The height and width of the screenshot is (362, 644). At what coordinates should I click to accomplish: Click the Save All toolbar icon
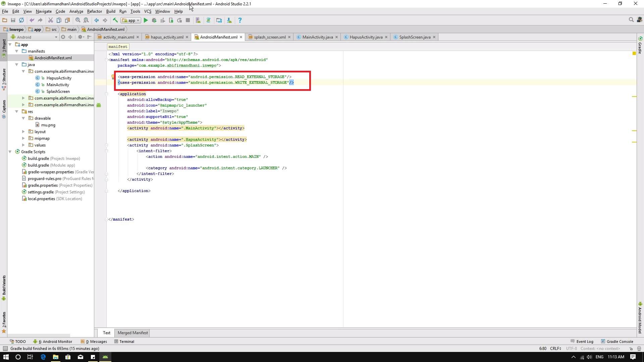tap(13, 20)
